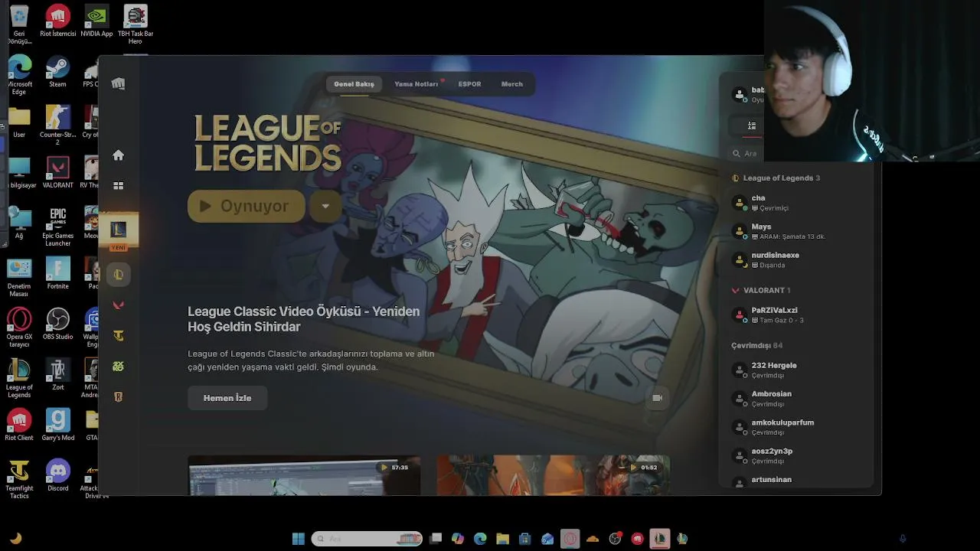Open the ESPOR tab
This screenshot has height=551, width=980.
click(x=469, y=84)
